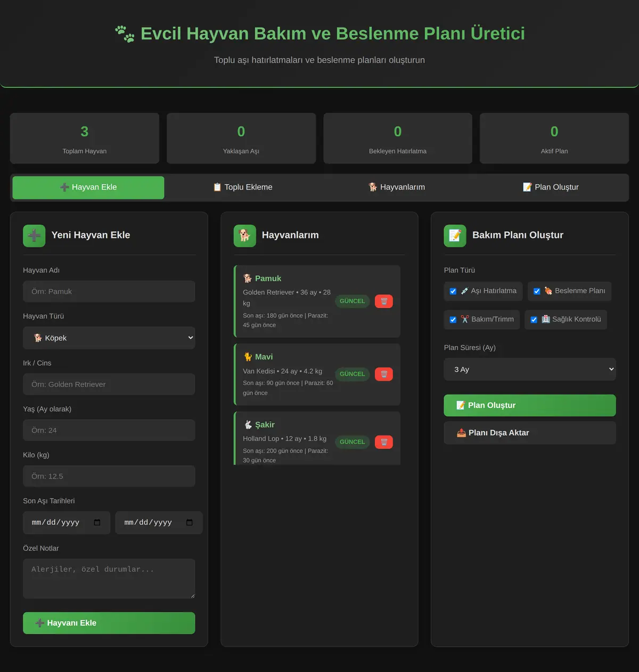
Task: Focus the Özel Notlar text area
Action: (109, 578)
